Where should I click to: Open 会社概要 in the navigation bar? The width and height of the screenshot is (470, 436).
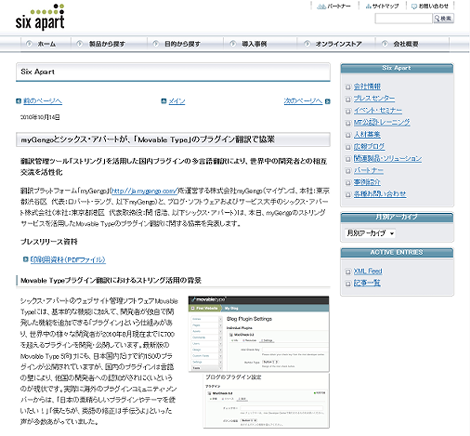(406, 44)
